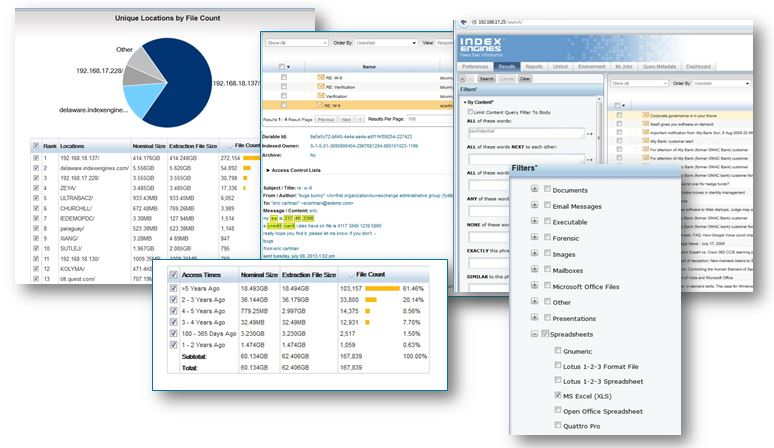Check the Lotus 1-2-3 Format File box
Viewport: 774px width, 448px height.
click(x=558, y=366)
